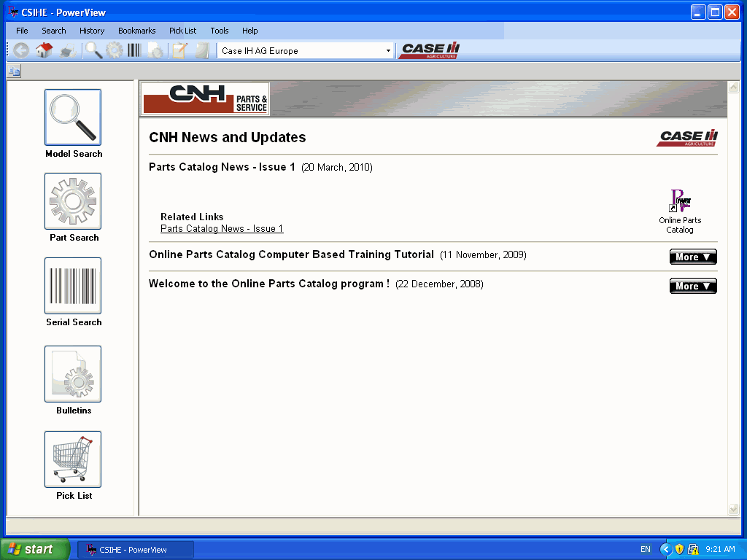The image size is (747, 560).
Task: Click the barcode Serial Search toolbar icon
Action: tap(134, 50)
